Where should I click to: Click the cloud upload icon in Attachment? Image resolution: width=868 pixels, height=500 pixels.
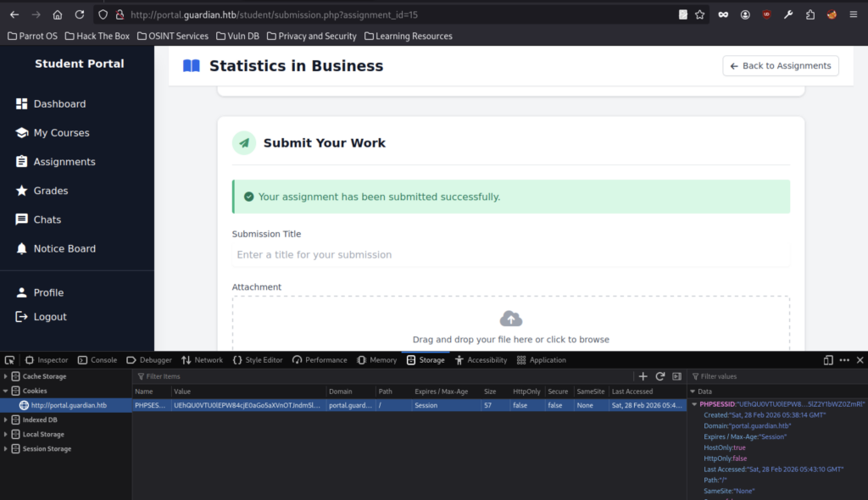510,319
